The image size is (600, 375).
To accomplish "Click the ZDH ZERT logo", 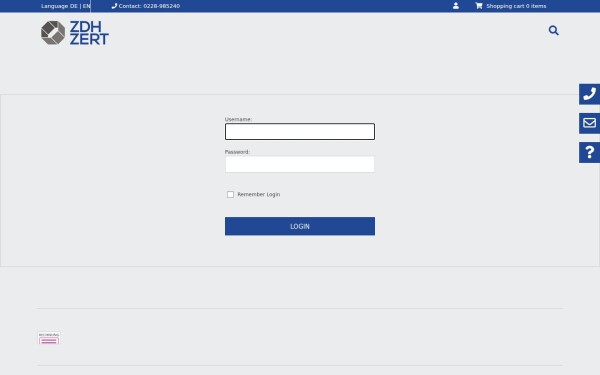I will click(75, 33).
